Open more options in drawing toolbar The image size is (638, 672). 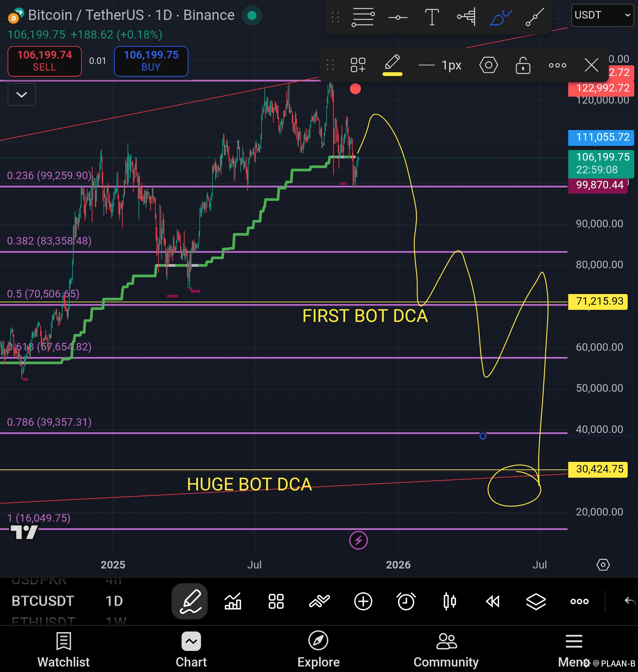point(557,65)
